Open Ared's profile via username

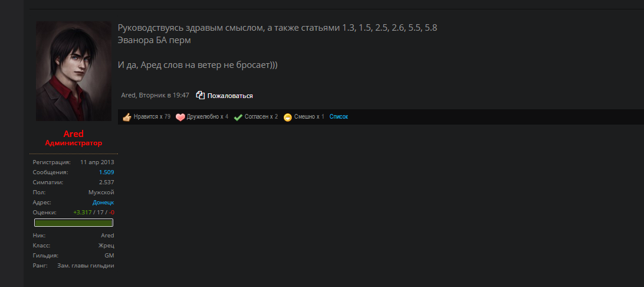point(74,133)
